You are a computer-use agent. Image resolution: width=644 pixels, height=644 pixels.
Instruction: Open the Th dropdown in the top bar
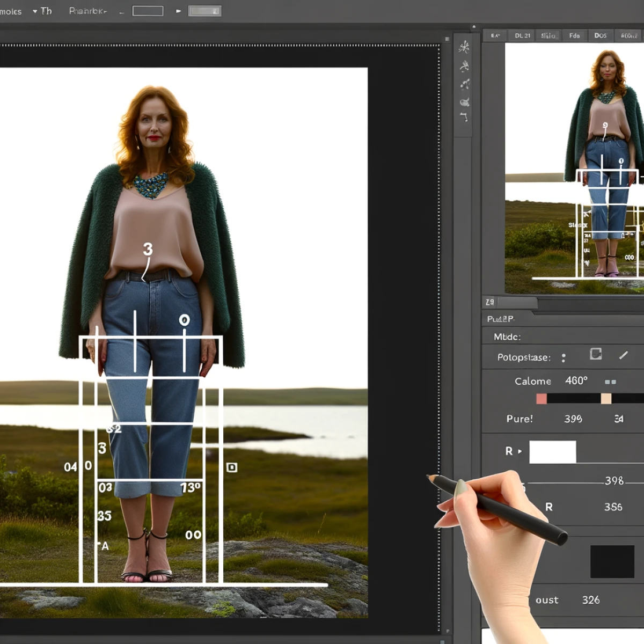point(42,11)
